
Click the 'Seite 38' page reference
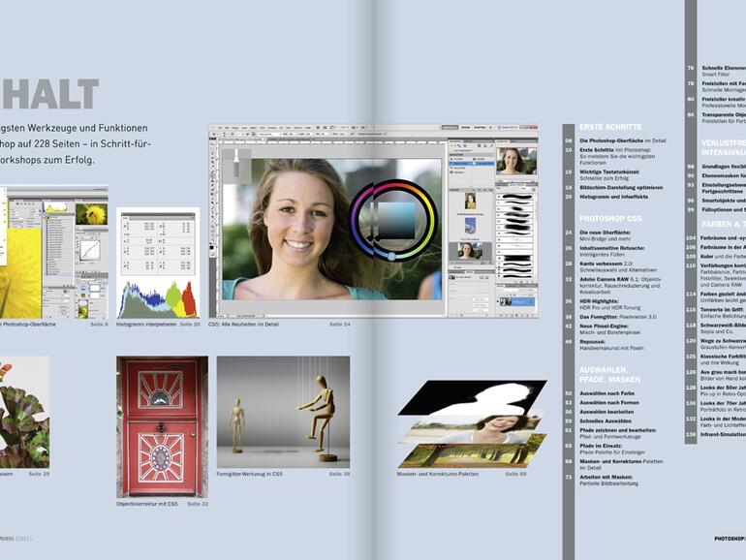[340, 474]
